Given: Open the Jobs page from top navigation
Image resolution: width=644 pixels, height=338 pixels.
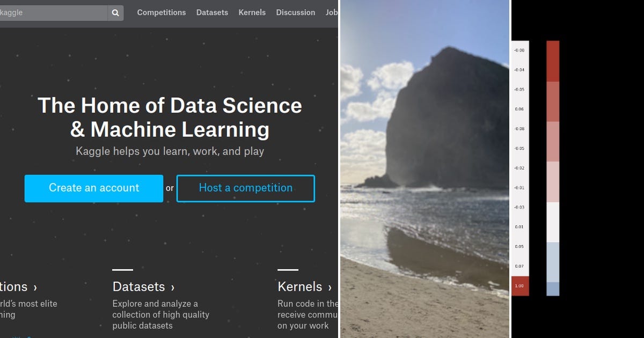Looking at the screenshot, I should click(x=332, y=12).
